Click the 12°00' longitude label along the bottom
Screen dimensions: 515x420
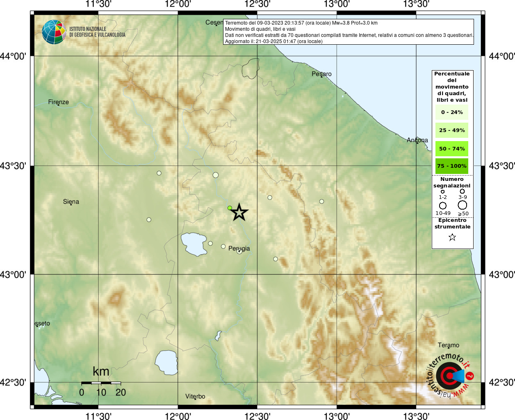178,416
